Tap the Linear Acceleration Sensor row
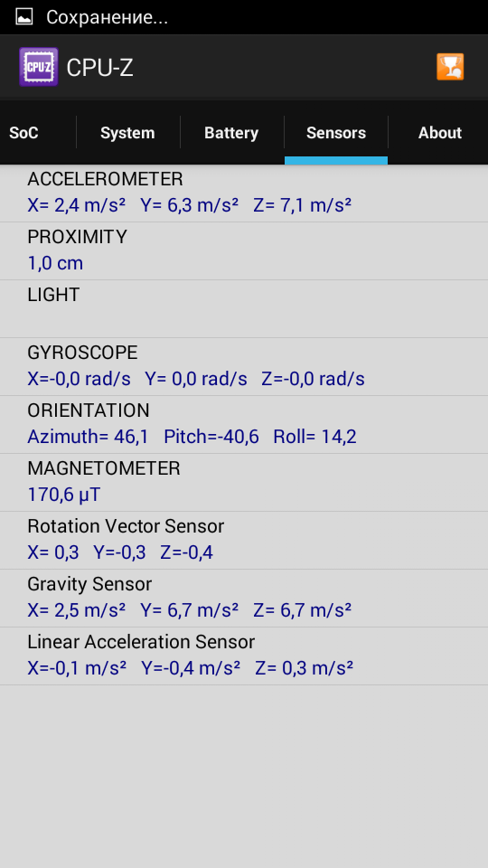This screenshot has height=868, width=488. 244,656
